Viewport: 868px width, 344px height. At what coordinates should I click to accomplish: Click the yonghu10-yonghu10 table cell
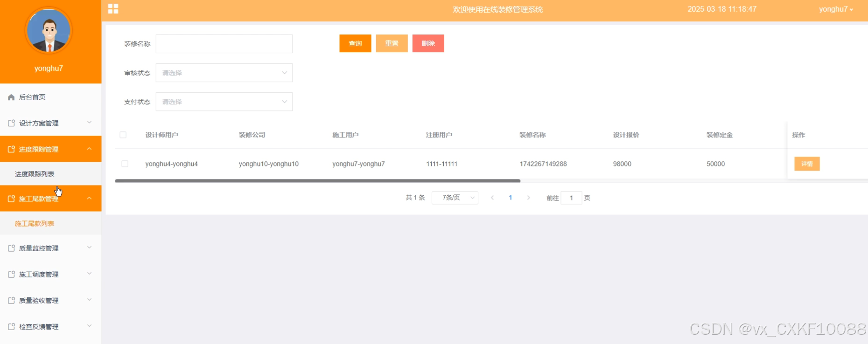point(269,164)
